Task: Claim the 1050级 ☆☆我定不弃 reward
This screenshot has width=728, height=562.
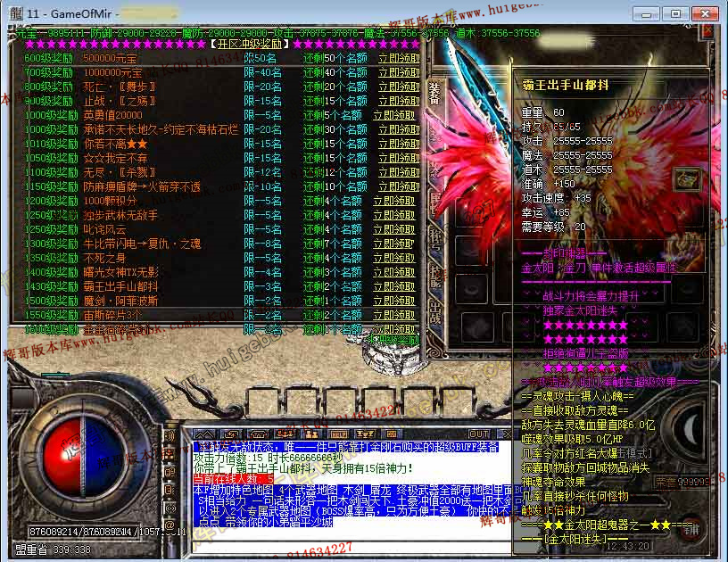Action: pos(399,158)
